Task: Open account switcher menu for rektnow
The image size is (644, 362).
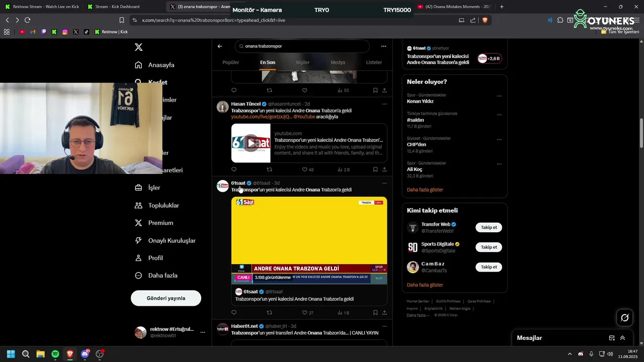Action: (x=203, y=332)
